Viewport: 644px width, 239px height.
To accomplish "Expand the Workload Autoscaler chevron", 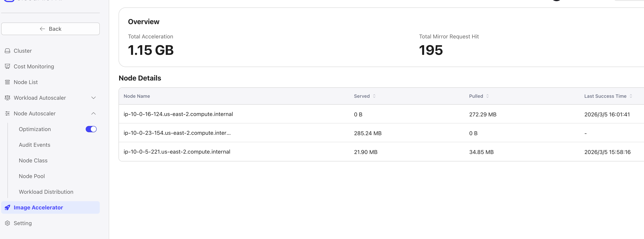I will pos(93,98).
